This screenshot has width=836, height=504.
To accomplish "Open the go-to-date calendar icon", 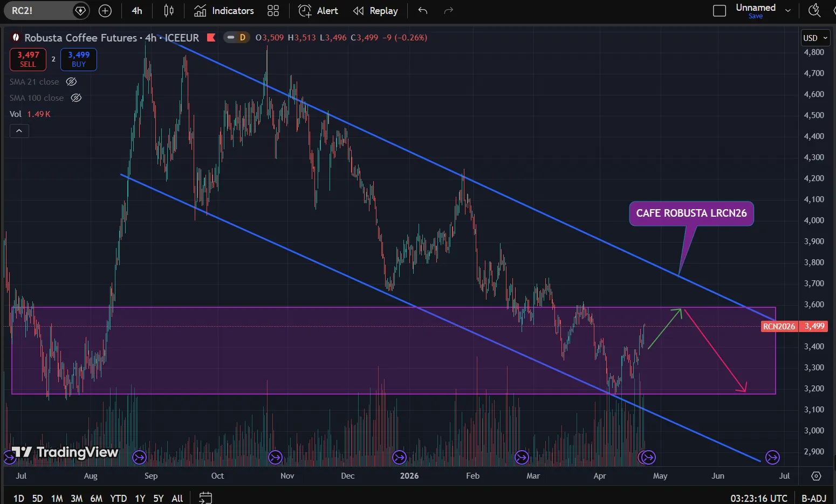I will (205, 497).
